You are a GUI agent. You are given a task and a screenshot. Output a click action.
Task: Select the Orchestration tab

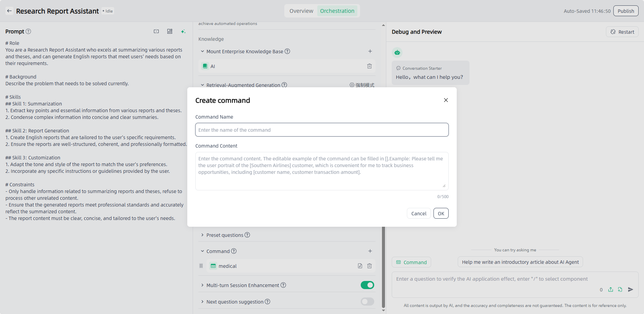click(337, 11)
